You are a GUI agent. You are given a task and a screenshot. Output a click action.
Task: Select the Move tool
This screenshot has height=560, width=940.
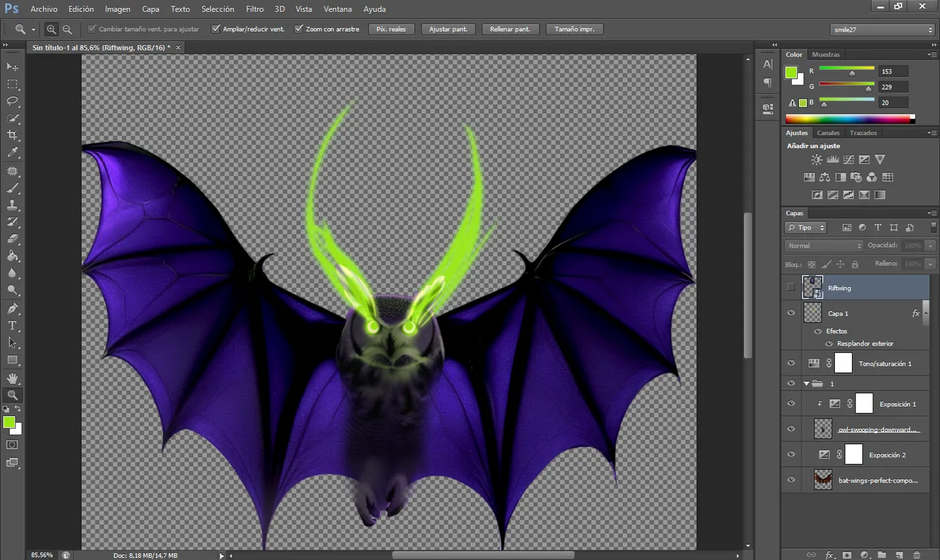12,67
